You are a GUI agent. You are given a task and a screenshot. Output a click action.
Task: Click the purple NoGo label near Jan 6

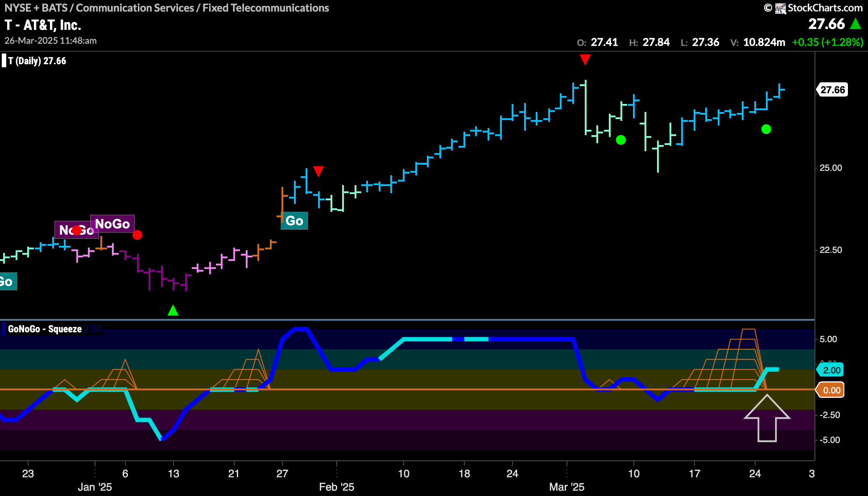point(112,223)
